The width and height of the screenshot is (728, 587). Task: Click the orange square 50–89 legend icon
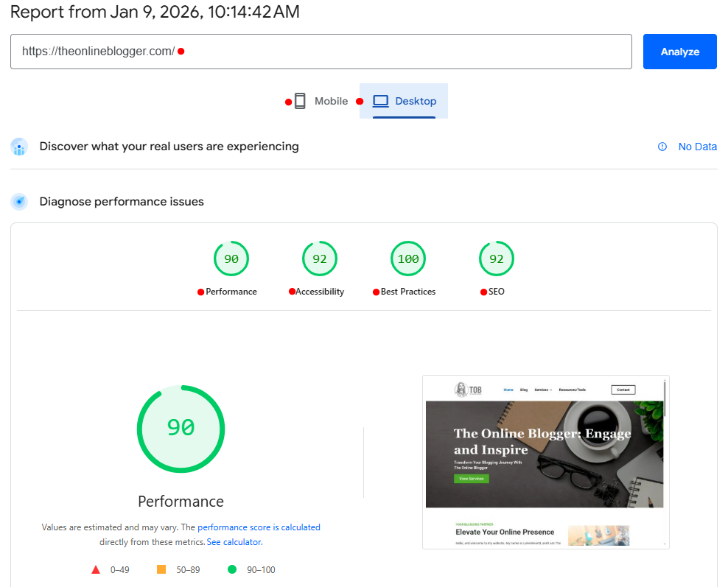pyautogui.click(x=162, y=569)
